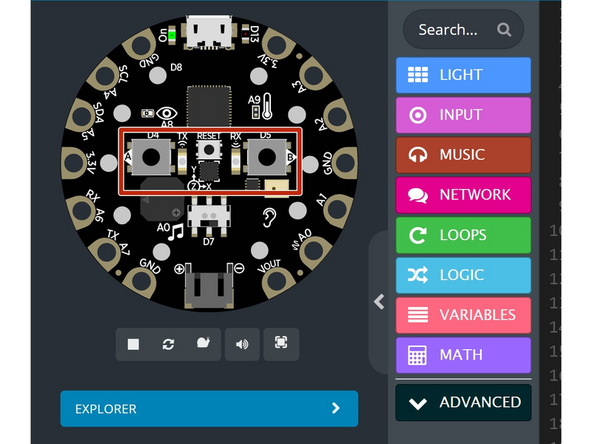
Task: Click the TX infrared transmitter LED
Action: coord(182,161)
